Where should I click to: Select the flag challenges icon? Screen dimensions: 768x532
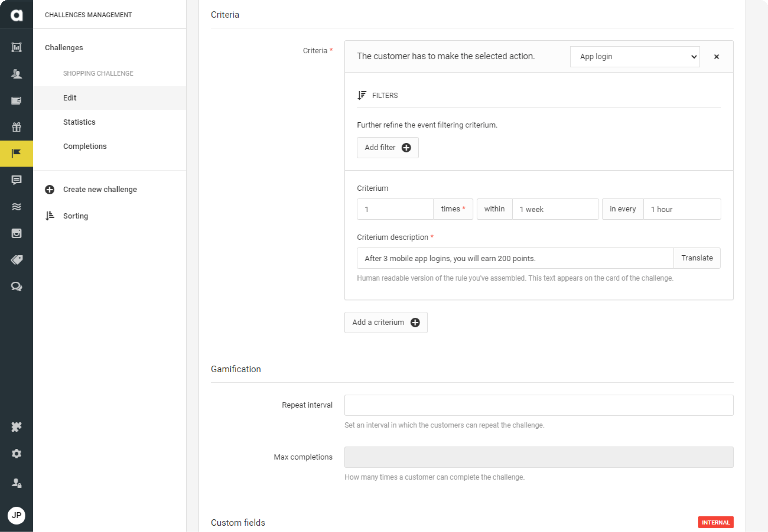(x=17, y=154)
